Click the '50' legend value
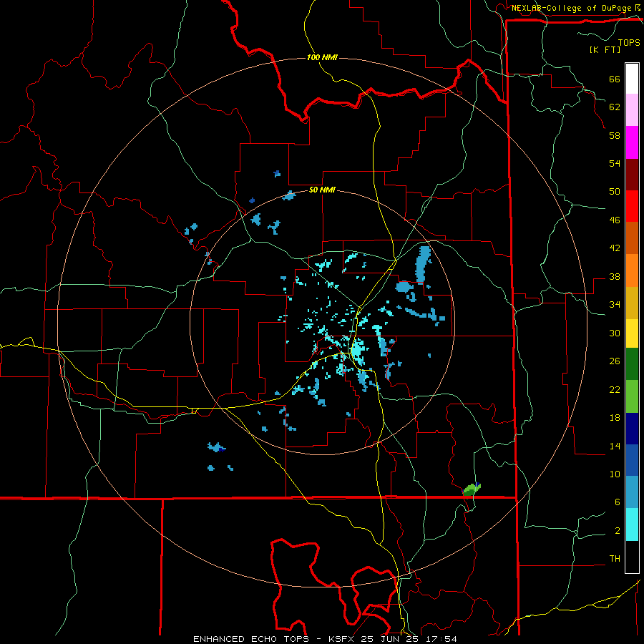 coord(615,192)
